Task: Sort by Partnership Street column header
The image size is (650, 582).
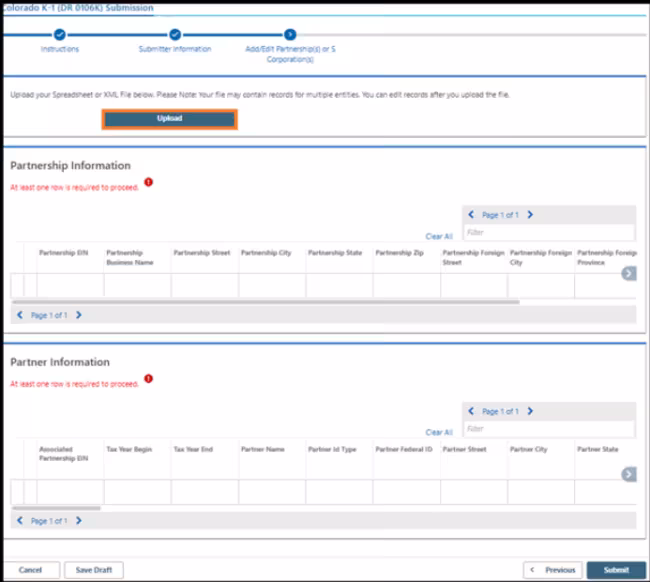Action: pos(202,253)
